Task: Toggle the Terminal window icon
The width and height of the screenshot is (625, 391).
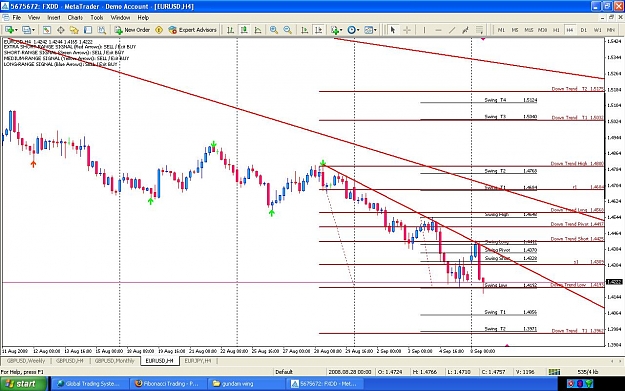Action: 88,30
